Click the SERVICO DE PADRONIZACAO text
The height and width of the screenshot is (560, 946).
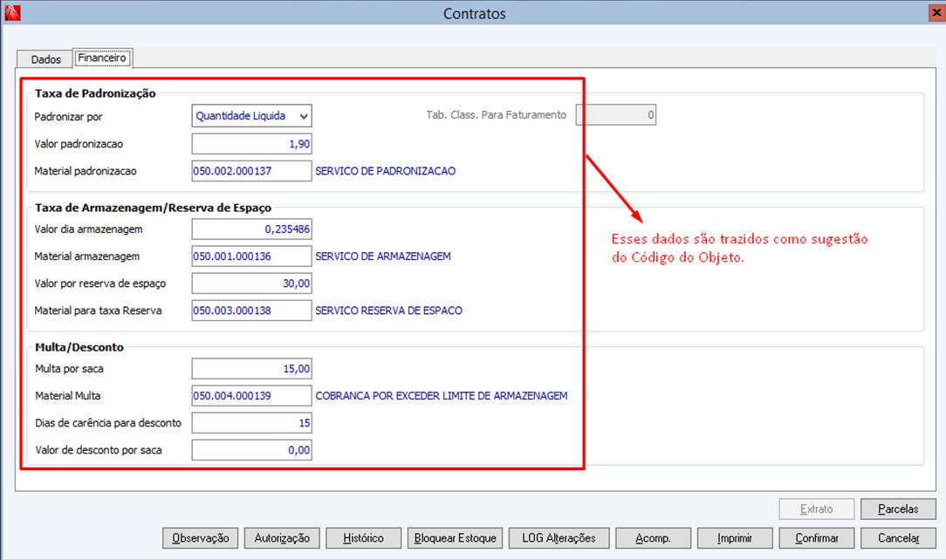click(x=386, y=171)
